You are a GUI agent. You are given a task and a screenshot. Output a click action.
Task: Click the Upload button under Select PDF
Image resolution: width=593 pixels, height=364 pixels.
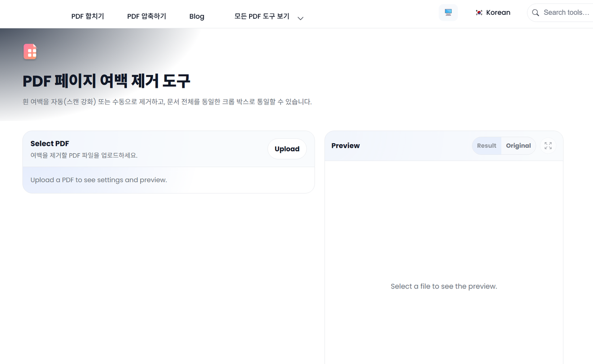coord(287,149)
